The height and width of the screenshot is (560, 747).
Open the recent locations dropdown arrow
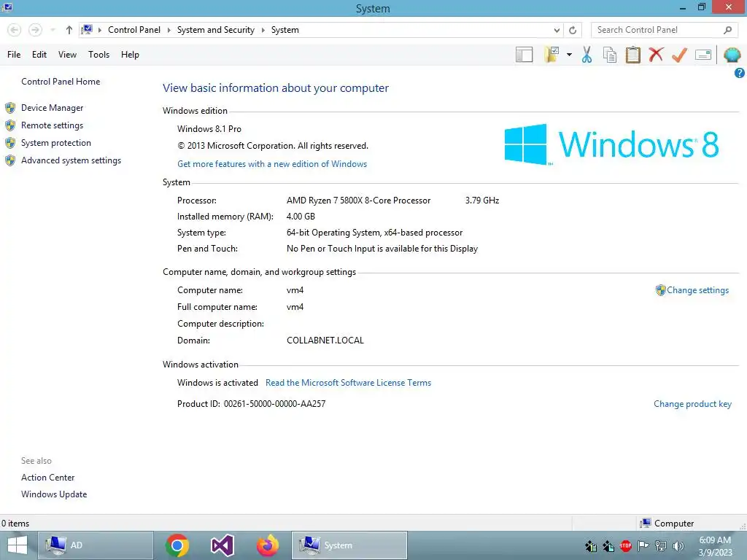[53, 30]
